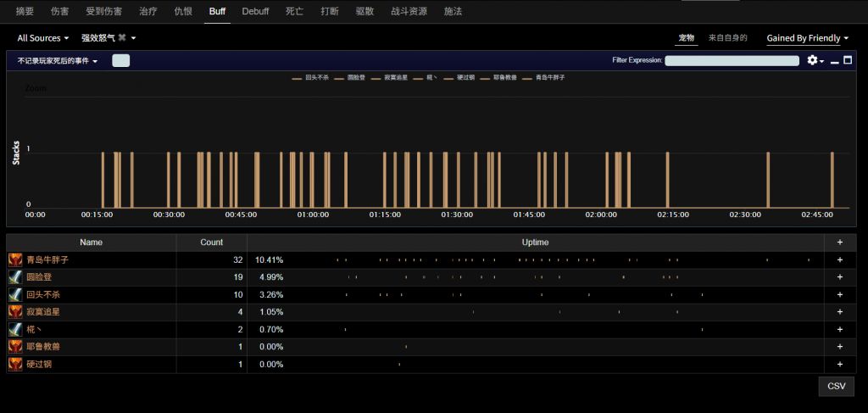Viewport: 868px width, 413px height.
Task: Open the All Sources dropdown
Action: click(x=43, y=38)
